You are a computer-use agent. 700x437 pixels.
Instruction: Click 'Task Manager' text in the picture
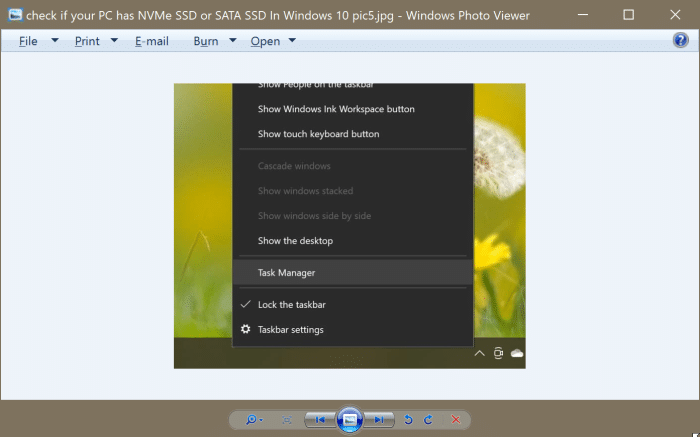pyautogui.click(x=286, y=273)
